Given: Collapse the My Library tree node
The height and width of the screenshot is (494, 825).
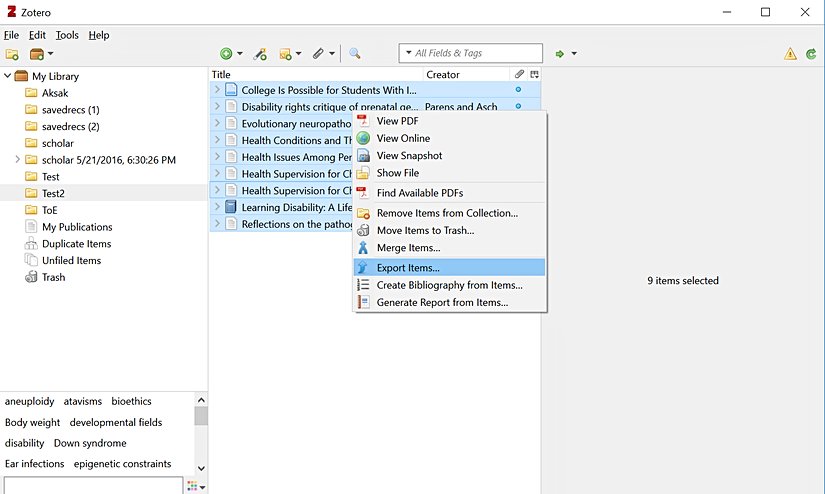Looking at the screenshot, I should pyautogui.click(x=8, y=76).
